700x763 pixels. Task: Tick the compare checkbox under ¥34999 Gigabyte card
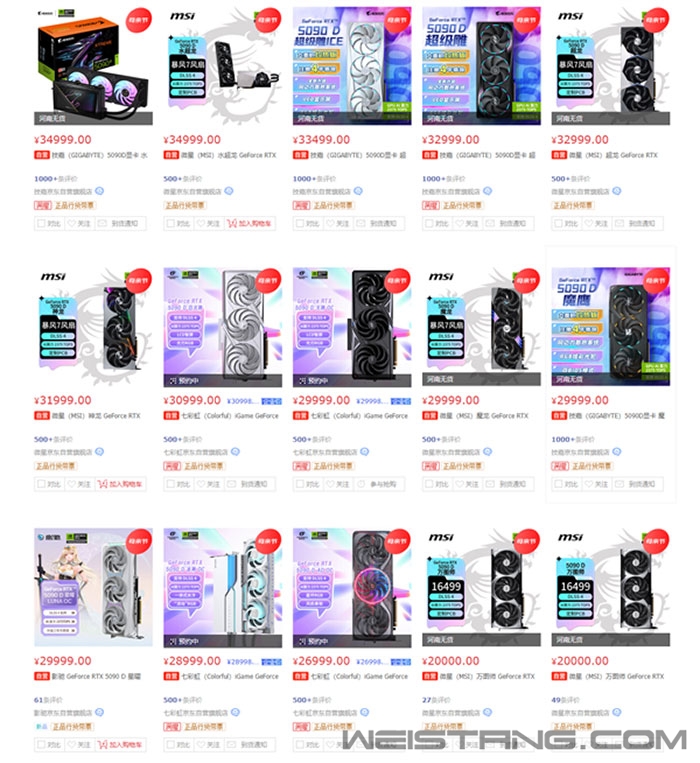click(41, 223)
